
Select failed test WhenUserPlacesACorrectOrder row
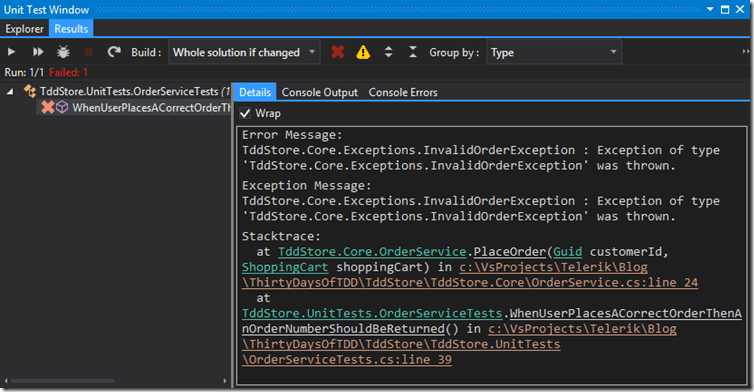pos(134,107)
